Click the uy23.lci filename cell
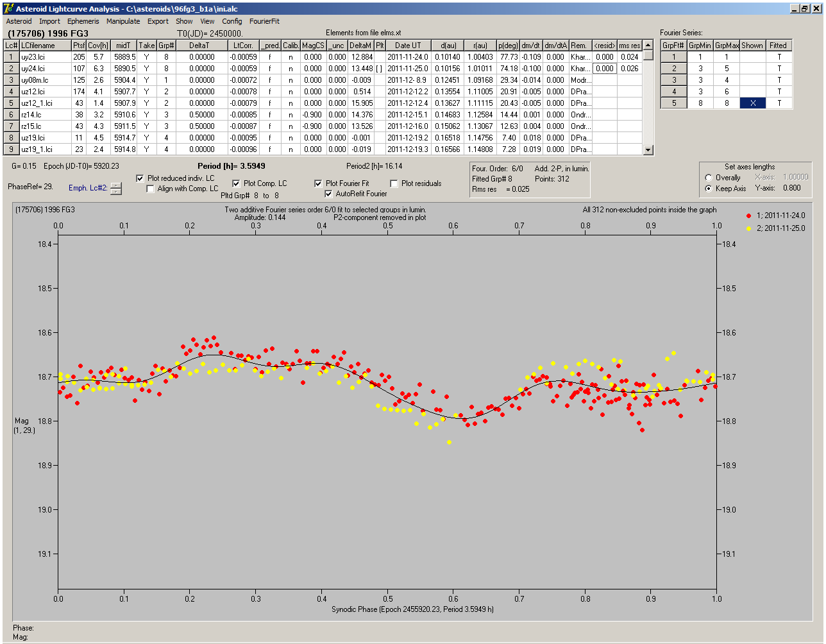 click(x=46, y=57)
